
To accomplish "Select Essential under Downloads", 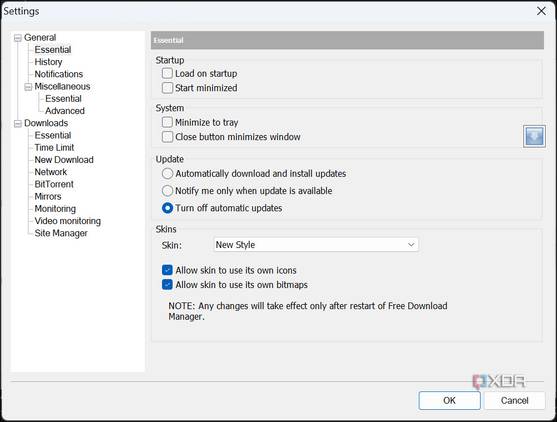I will (x=53, y=135).
